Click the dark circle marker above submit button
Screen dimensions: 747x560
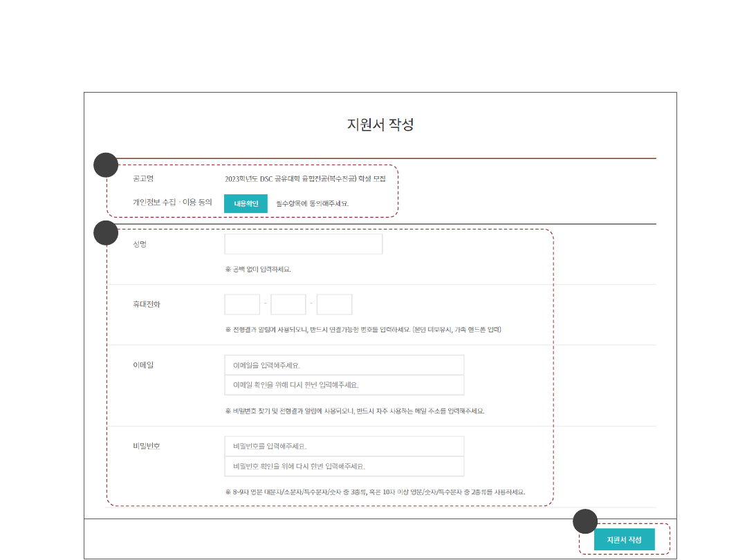tap(586, 521)
